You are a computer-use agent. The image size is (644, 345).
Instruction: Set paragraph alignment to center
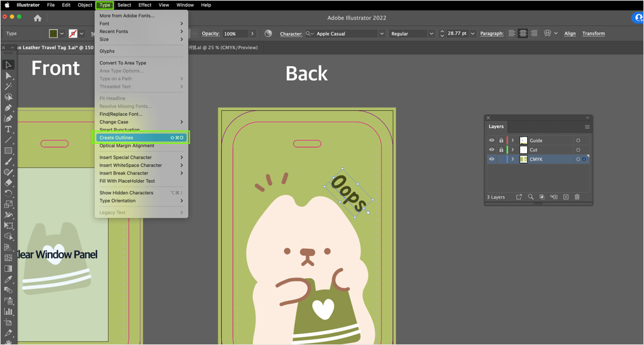tap(523, 33)
